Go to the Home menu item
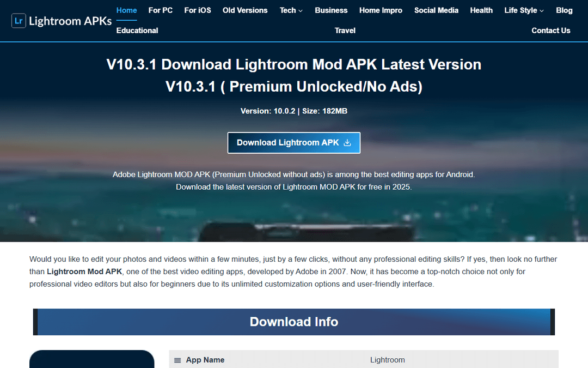Image resolution: width=588 pixels, height=368 pixels. (x=126, y=10)
